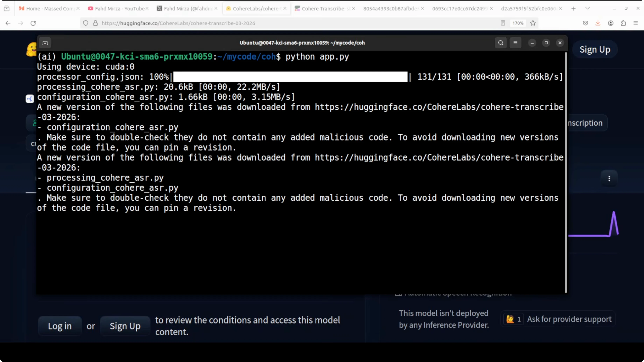
Task: Open Firefox application menu button
Action: (x=635, y=23)
